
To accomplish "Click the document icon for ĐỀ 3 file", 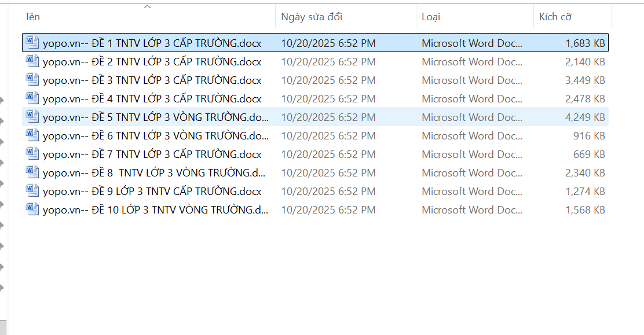I will [x=32, y=80].
